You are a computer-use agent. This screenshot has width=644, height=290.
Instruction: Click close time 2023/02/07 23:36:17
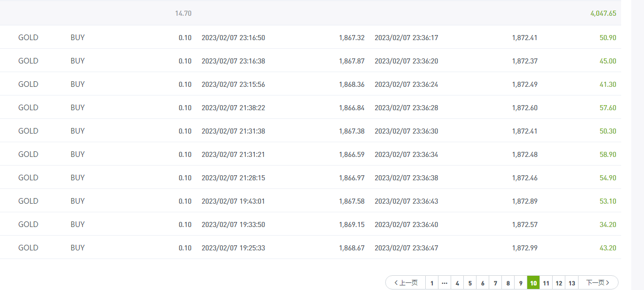pyautogui.click(x=406, y=38)
